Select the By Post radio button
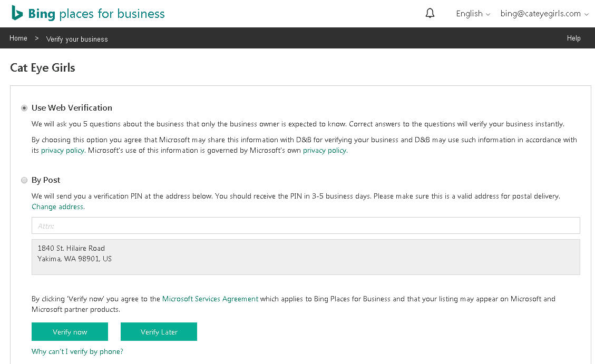This screenshot has width=595, height=364. click(24, 180)
